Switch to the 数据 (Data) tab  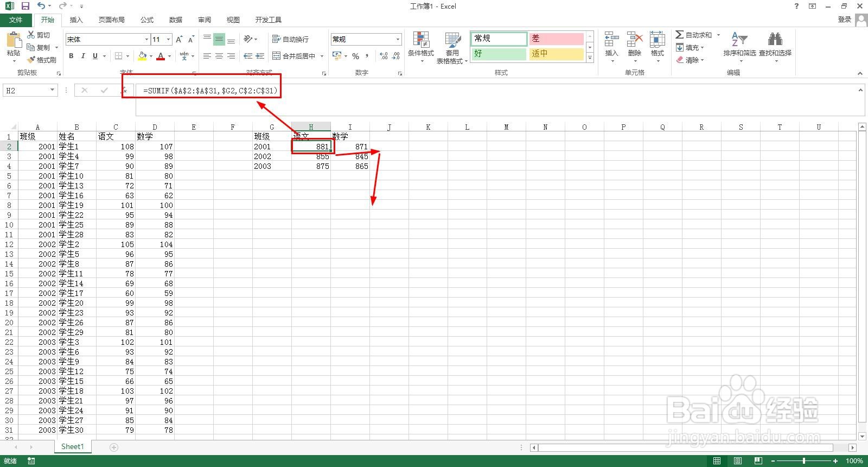(x=176, y=20)
